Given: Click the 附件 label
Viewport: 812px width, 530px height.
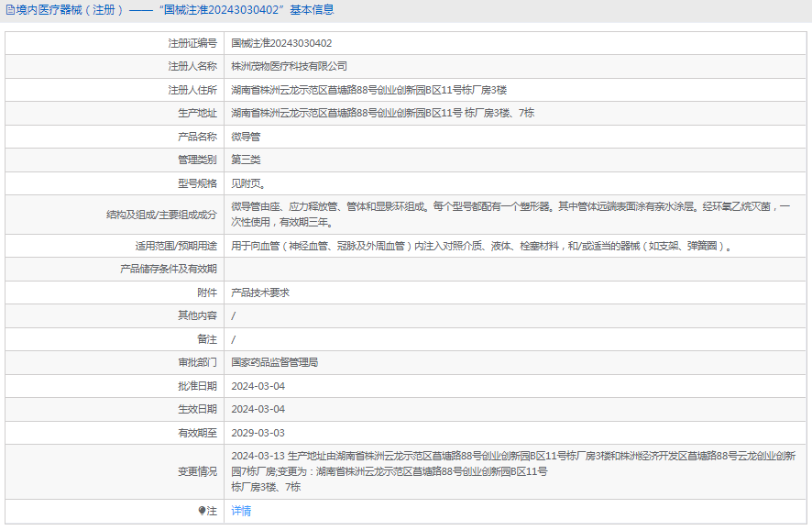Looking at the screenshot, I should pos(207,293).
